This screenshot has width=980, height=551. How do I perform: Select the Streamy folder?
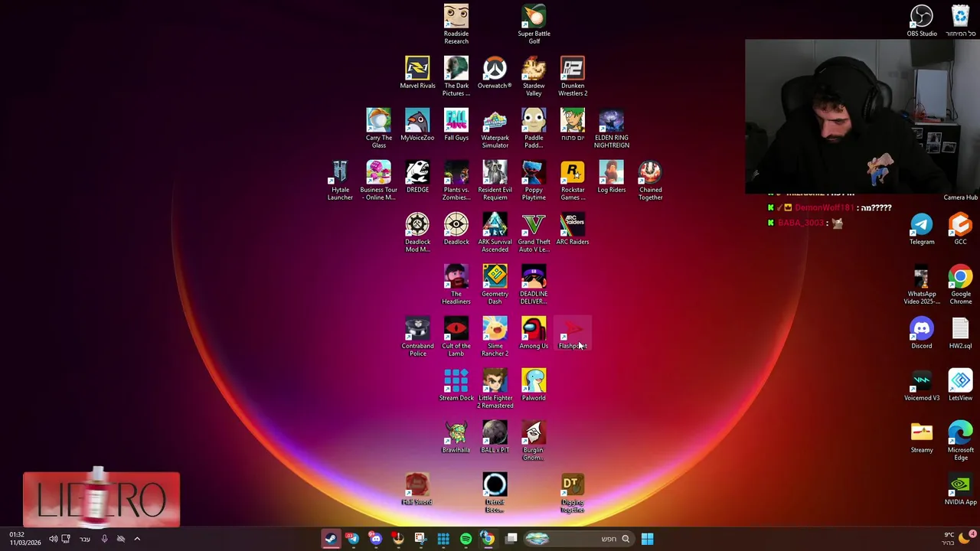[922, 437]
